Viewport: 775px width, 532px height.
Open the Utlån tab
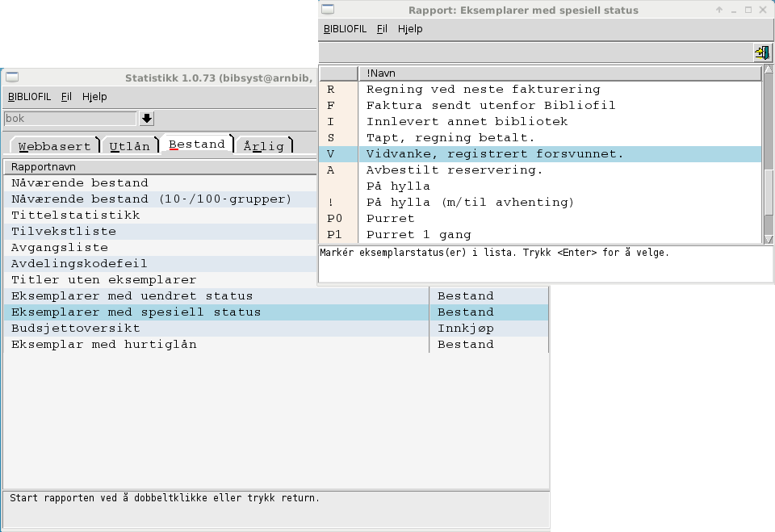pos(129,146)
